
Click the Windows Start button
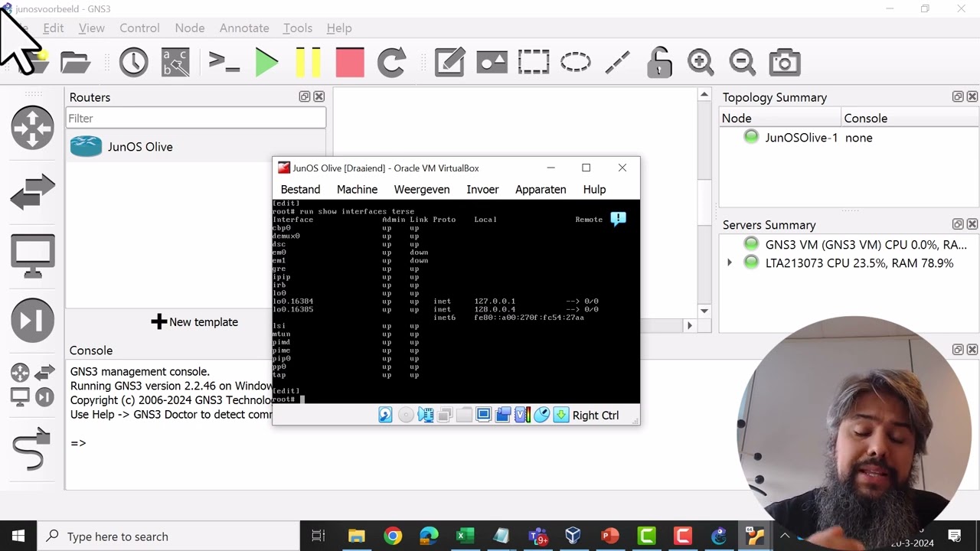(18, 536)
